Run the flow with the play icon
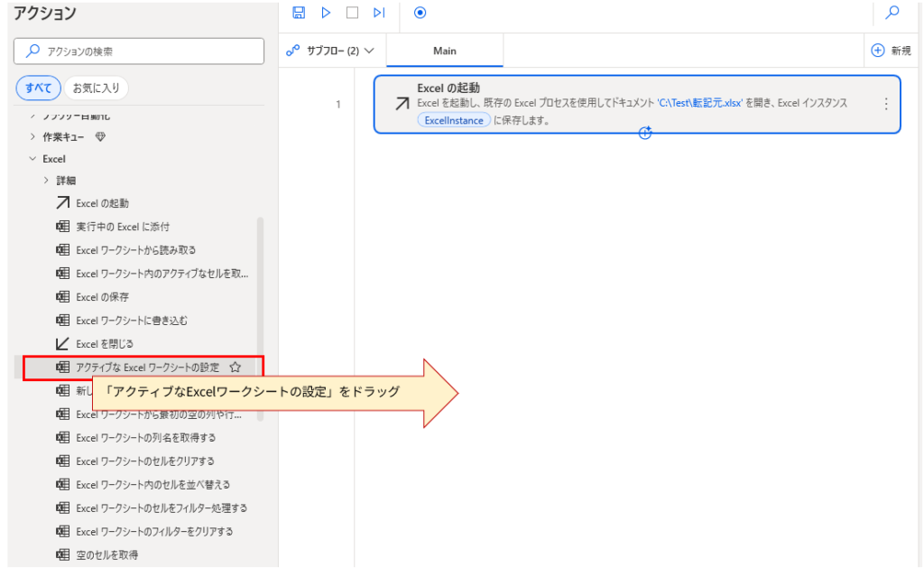This screenshot has height=568, width=924. pos(326,13)
